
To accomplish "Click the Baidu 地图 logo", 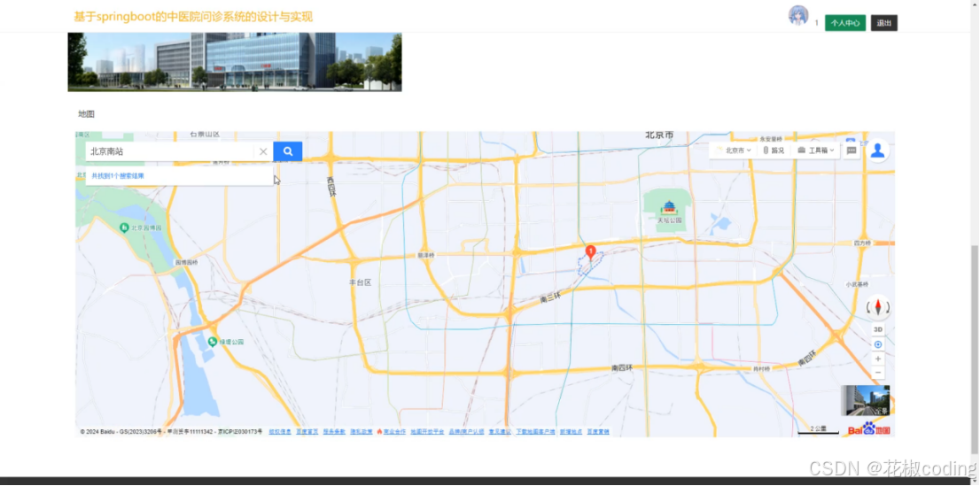I will (x=869, y=429).
